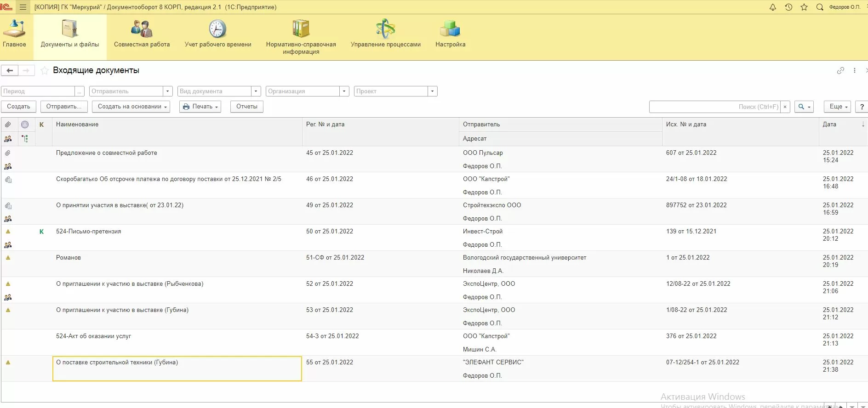
Task: Open the Печать dropdown menu
Action: tap(200, 107)
